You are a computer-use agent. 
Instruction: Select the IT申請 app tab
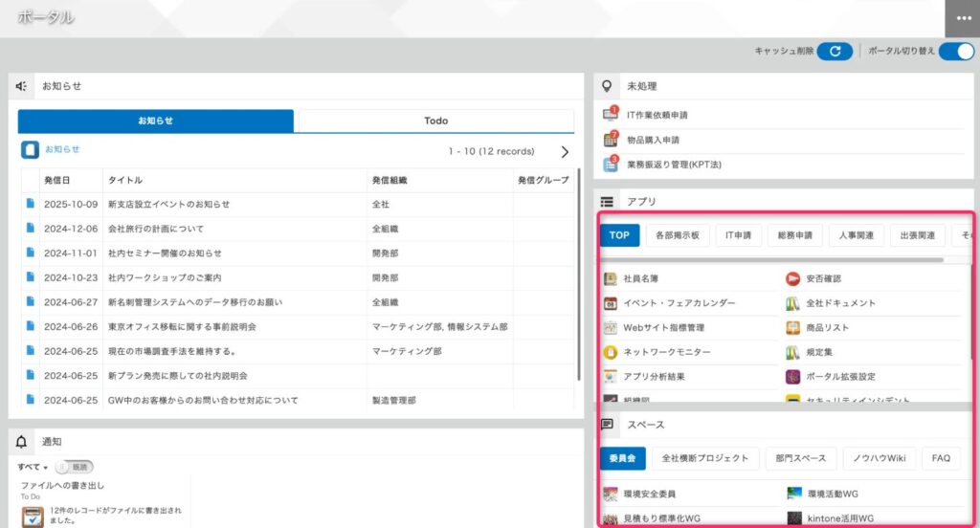pyautogui.click(x=738, y=235)
